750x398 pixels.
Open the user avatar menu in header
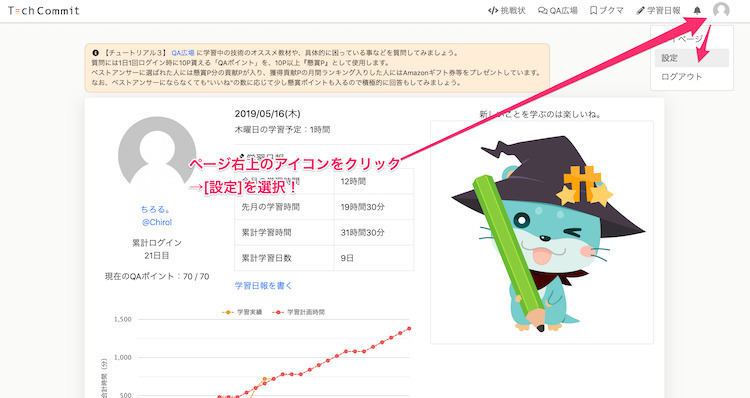[x=721, y=10]
